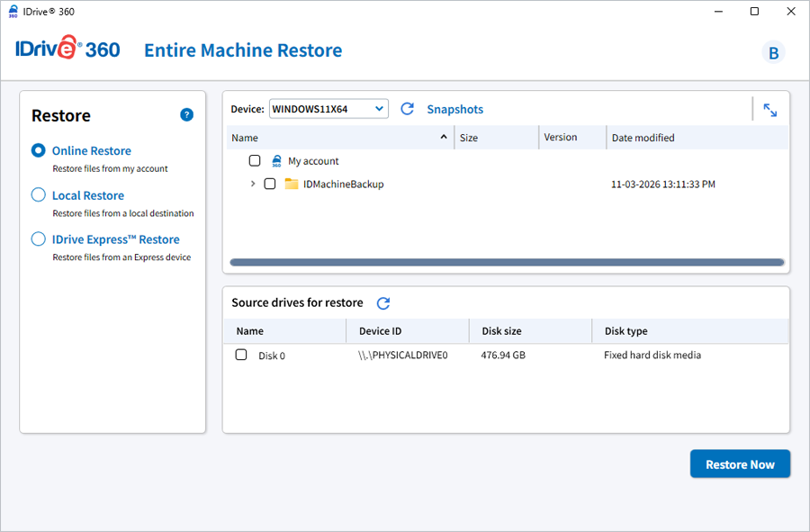Click the IDrive 360 logo
810x532 pixels.
(67, 48)
